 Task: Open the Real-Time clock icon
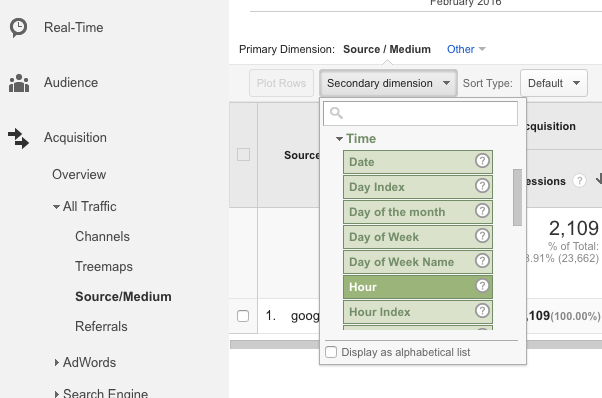(x=18, y=27)
